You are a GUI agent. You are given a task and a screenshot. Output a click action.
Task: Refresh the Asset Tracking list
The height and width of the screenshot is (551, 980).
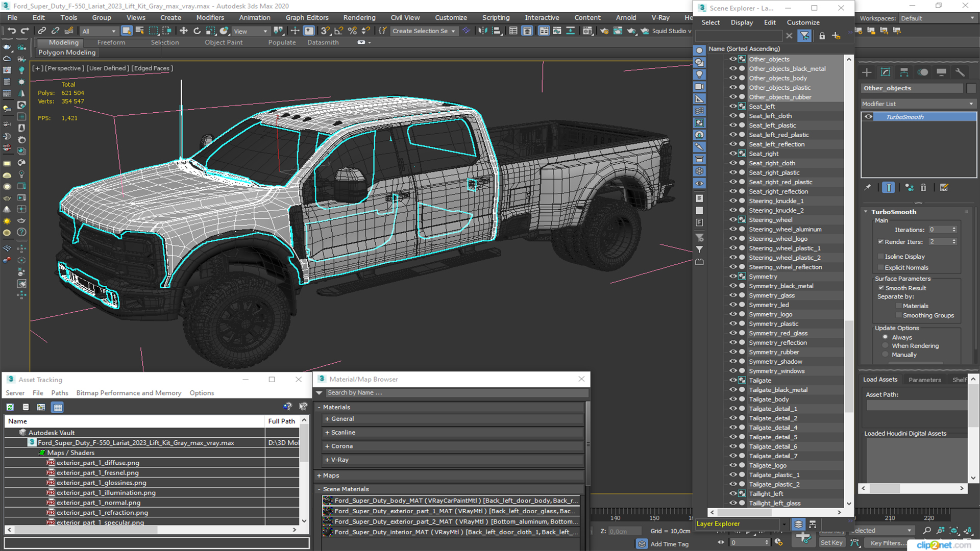pos(10,407)
